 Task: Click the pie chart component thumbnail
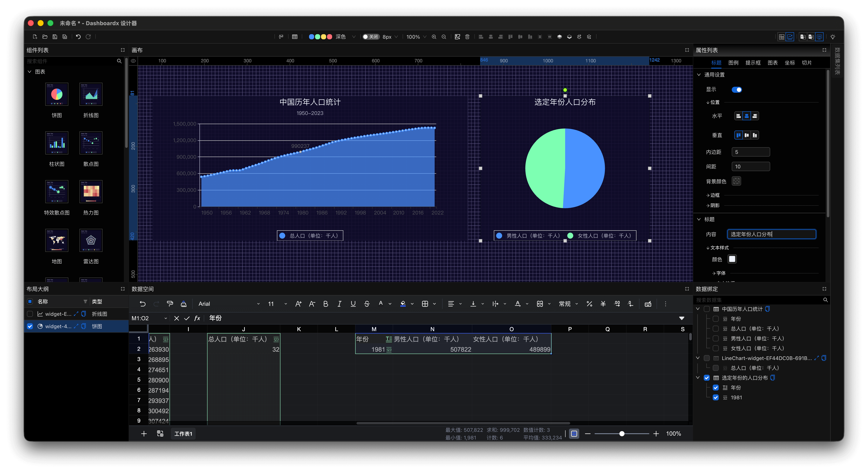[57, 94]
